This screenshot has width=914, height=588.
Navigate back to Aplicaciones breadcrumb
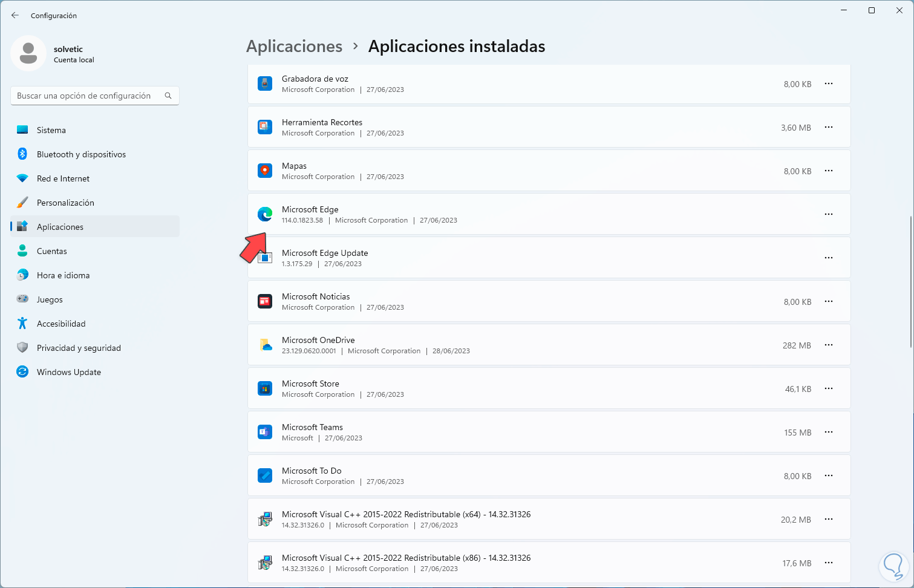(x=295, y=47)
